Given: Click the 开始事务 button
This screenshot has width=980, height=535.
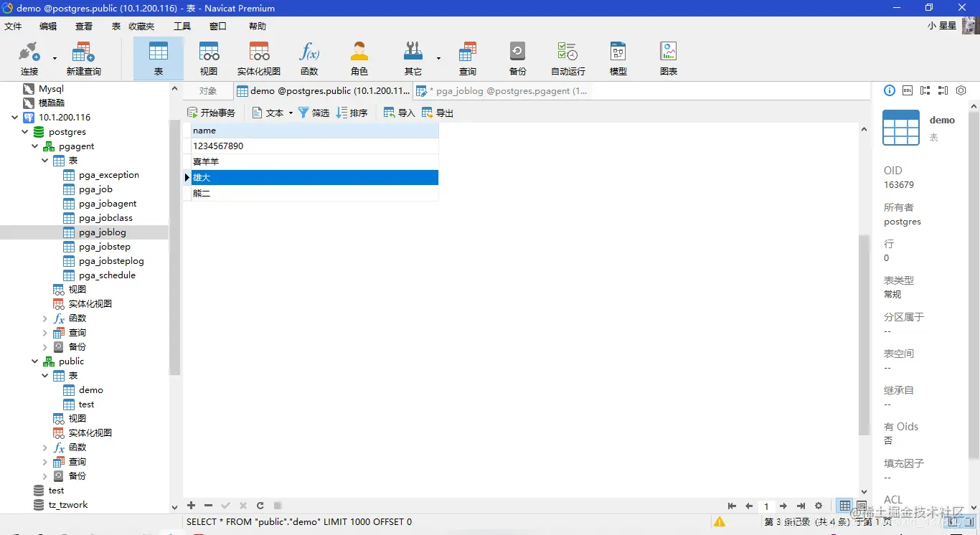Looking at the screenshot, I should pyautogui.click(x=212, y=113).
